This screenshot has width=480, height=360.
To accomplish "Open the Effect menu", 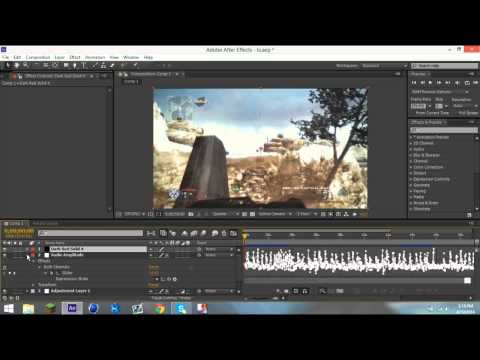I will (x=75, y=57).
